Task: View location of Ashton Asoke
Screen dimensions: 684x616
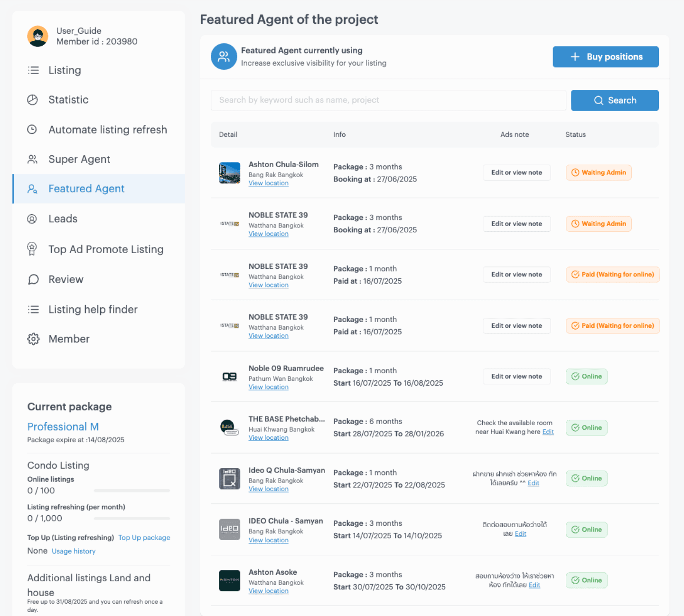Action: coord(268,591)
